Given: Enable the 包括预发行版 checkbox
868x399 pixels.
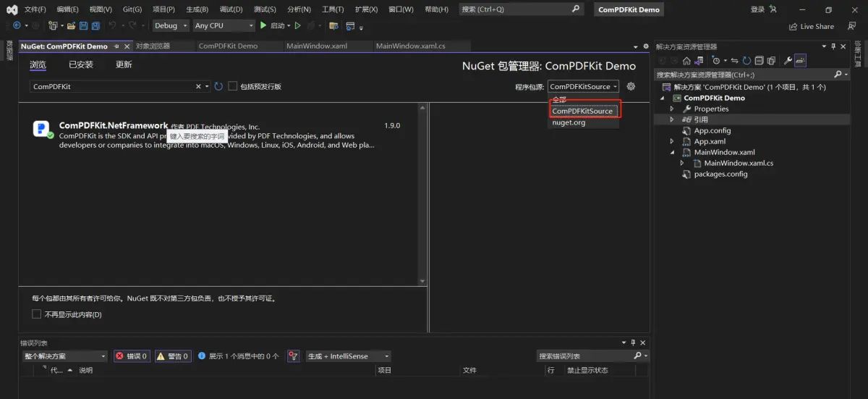Looking at the screenshot, I should (233, 86).
